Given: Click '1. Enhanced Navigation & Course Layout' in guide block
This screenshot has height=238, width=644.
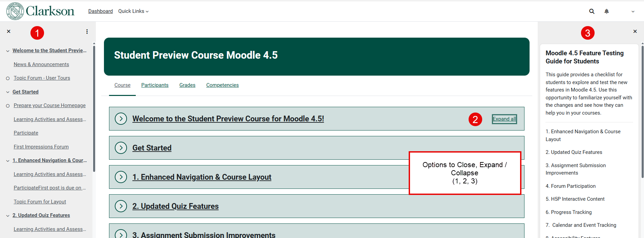Looking at the screenshot, I should pos(583,135).
